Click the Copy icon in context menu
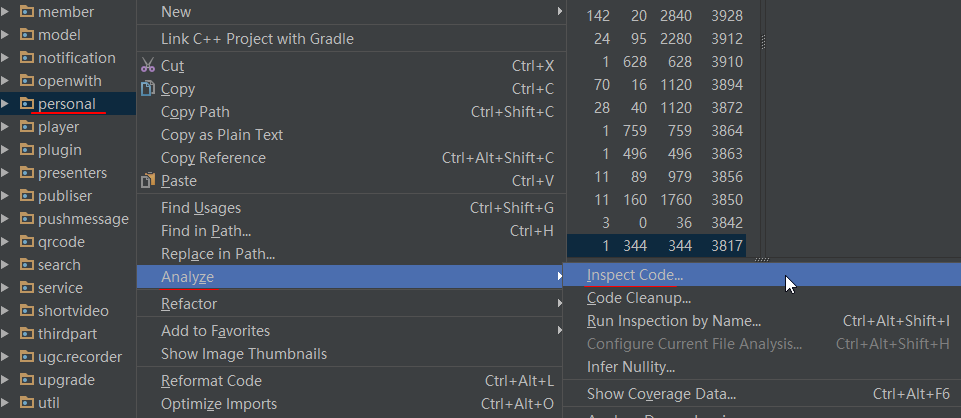The width and height of the screenshot is (961, 418). [148, 89]
